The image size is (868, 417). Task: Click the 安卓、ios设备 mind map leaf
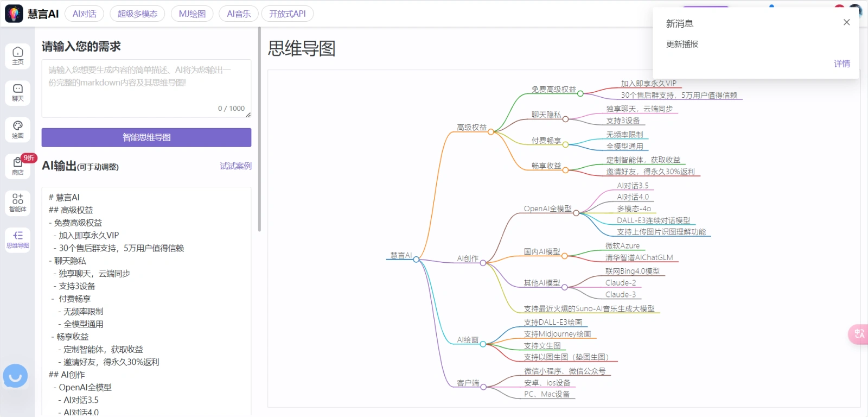pos(547,383)
